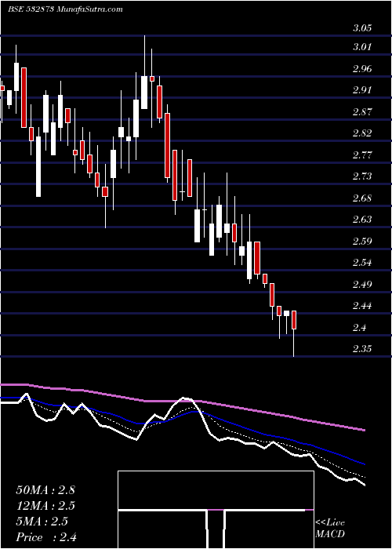This screenshot has width=392, height=549.
Task: Click the 2.87 price axis label
Action: (x=362, y=111)
